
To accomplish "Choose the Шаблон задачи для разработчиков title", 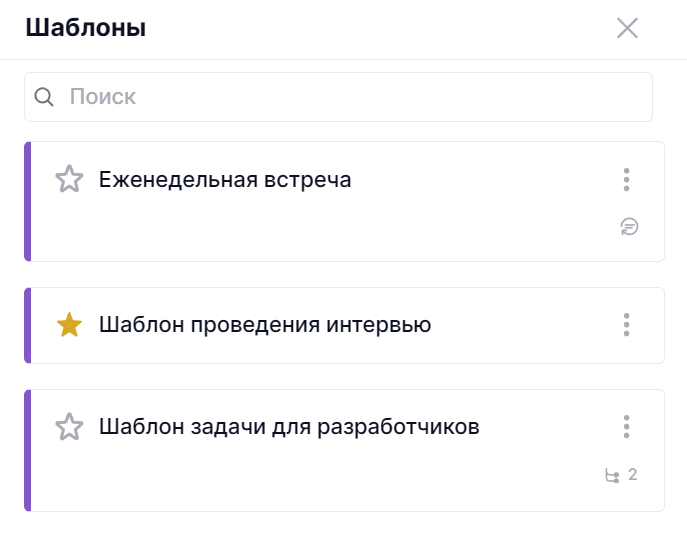I will (289, 427).
